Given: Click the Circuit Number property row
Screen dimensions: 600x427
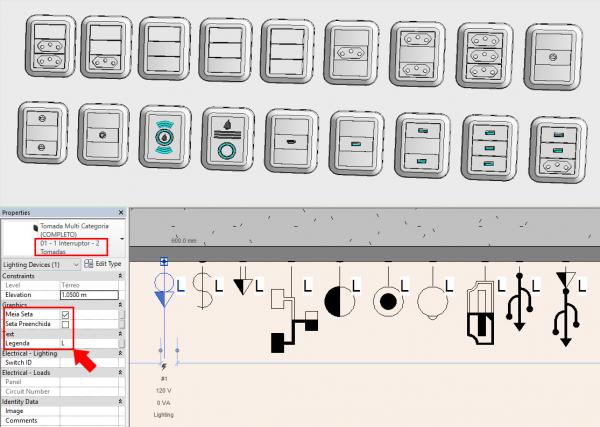Looking at the screenshot, I should [x=60, y=391].
